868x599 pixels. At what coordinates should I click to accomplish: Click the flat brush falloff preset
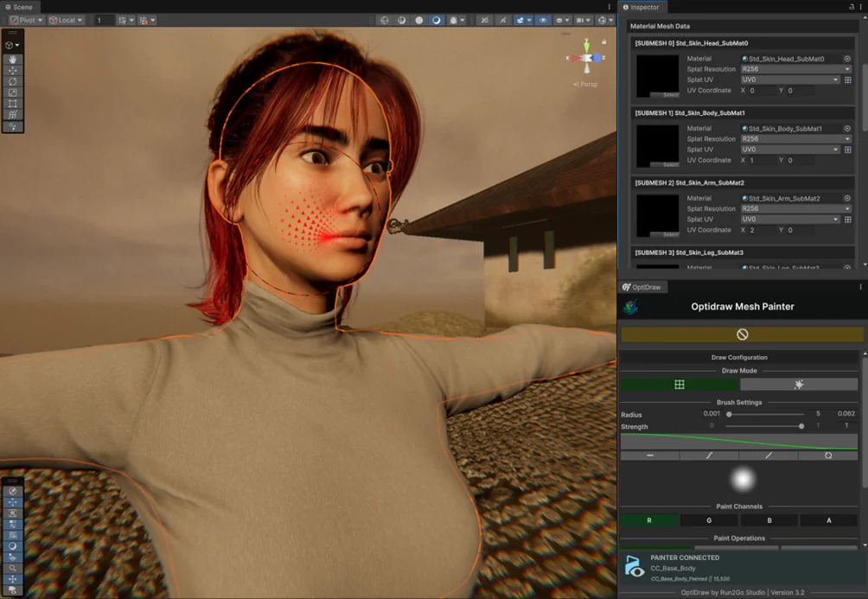650,456
